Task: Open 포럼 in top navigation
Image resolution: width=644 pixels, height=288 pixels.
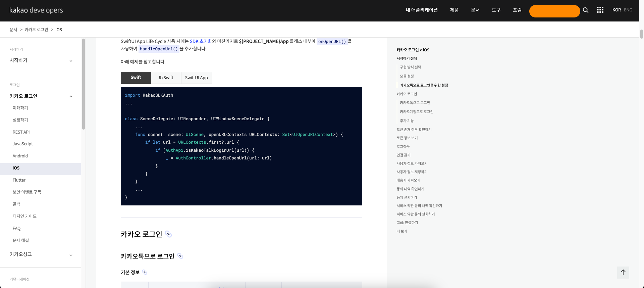Action: point(517,10)
